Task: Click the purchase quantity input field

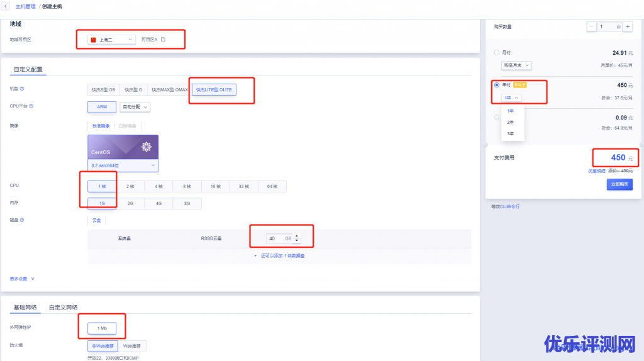Action: point(609,26)
